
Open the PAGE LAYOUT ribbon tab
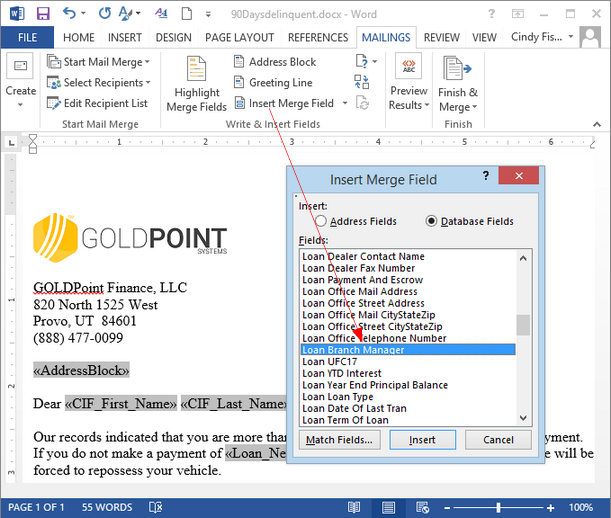click(x=240, y=37)
